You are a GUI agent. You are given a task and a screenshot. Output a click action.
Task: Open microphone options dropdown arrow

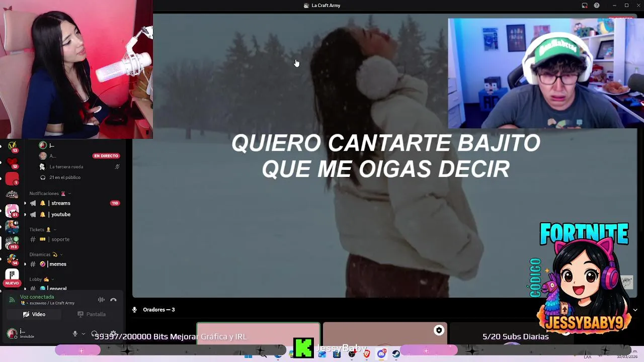coord(84,334)
